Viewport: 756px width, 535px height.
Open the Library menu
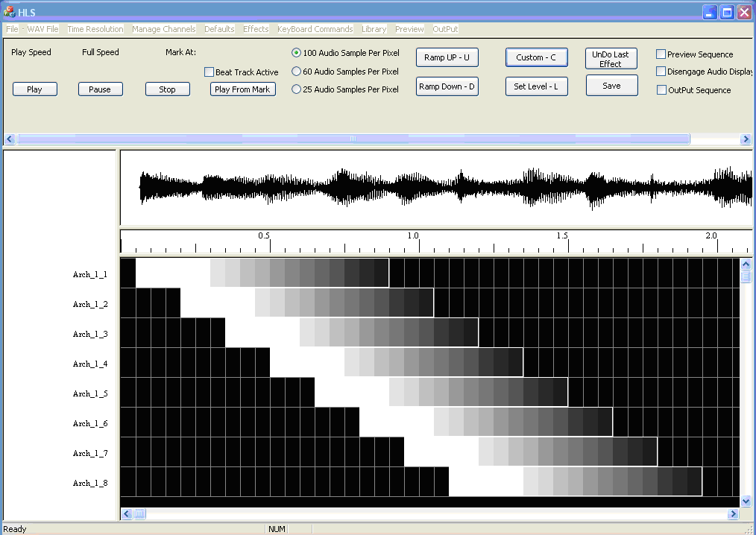[x=374, y=29]
